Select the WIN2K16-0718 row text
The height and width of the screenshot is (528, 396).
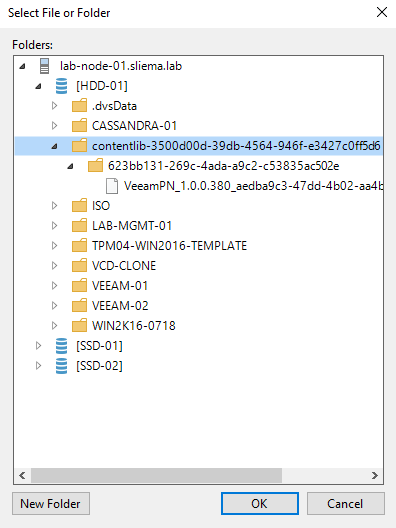[x=134, y=326]
